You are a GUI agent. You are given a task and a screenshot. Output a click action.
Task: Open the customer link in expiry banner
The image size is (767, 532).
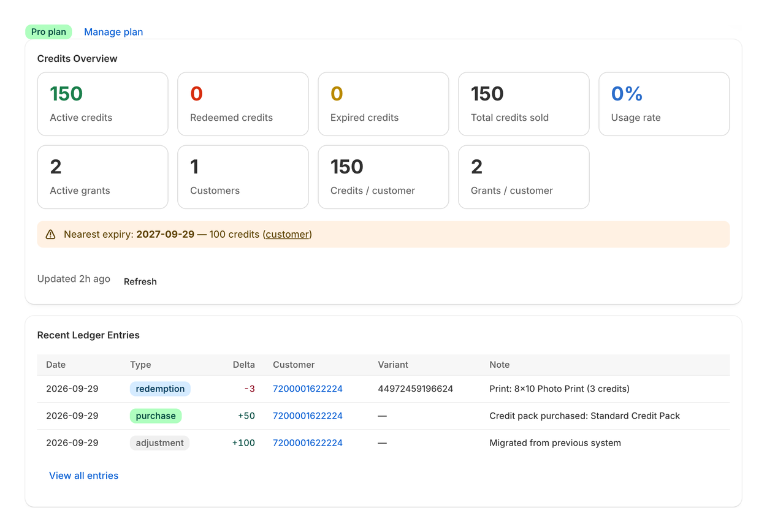(x=287, y=234)
